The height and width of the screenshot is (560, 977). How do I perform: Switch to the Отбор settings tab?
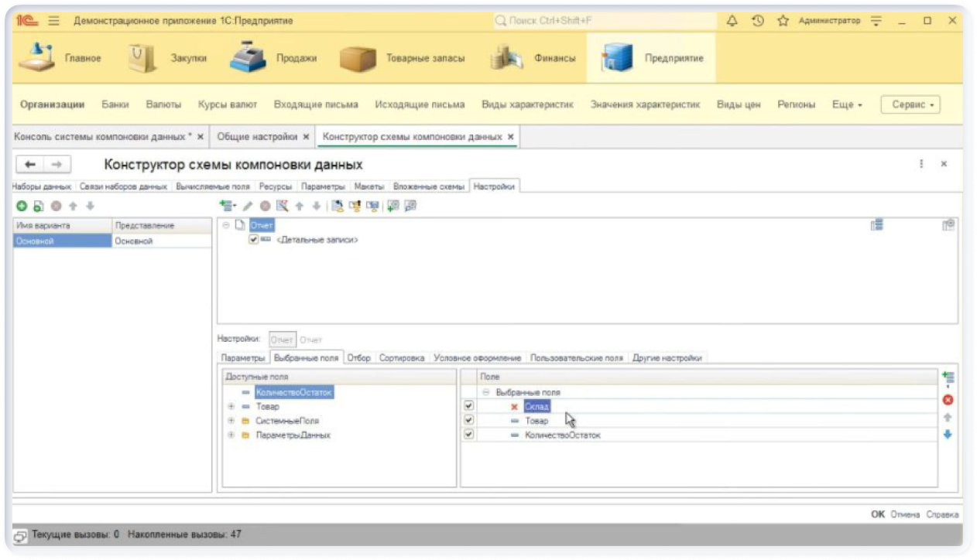(358, 358)
